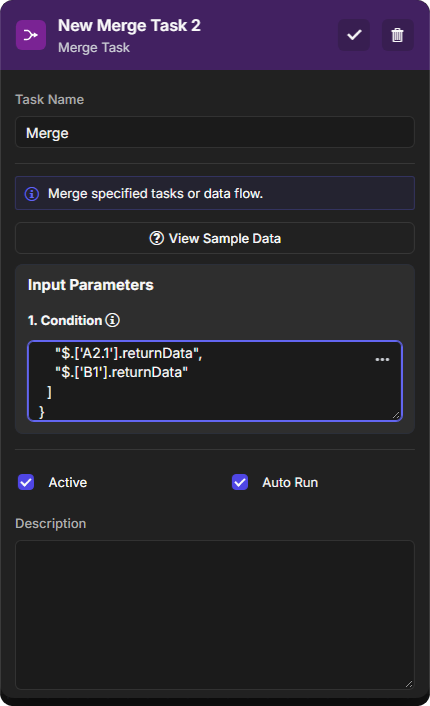Toggle the Active checkbox
This screenshot has height=706, width=430.
26,482
